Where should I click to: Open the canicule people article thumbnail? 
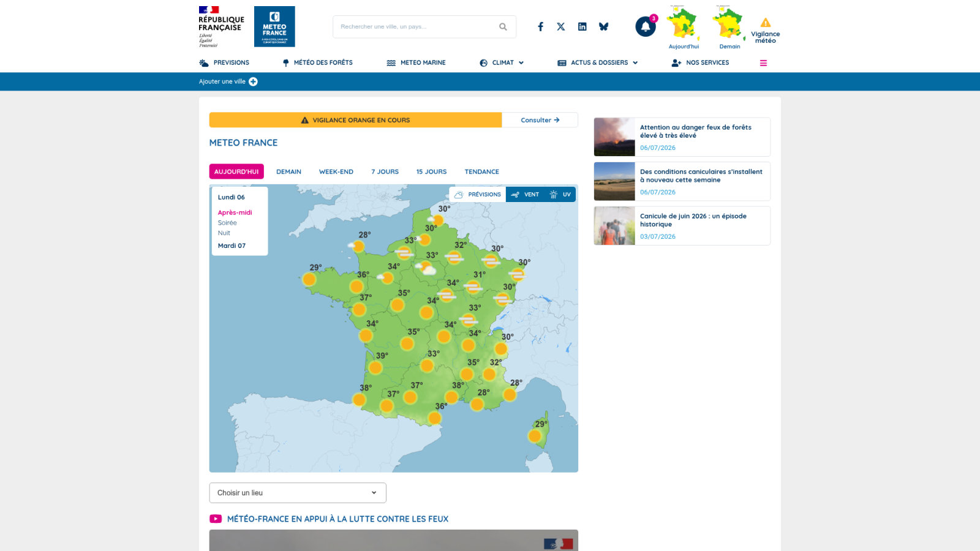coord(614,226)
